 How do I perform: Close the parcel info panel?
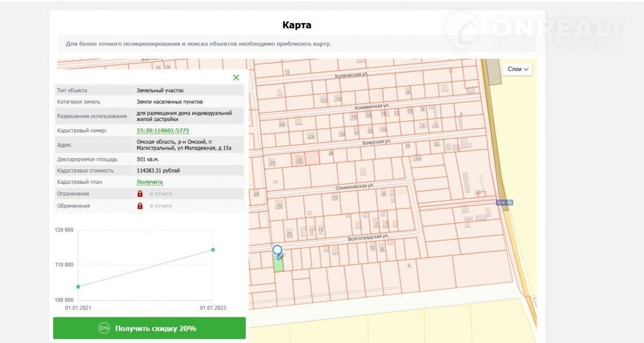(x=236, y=78)
